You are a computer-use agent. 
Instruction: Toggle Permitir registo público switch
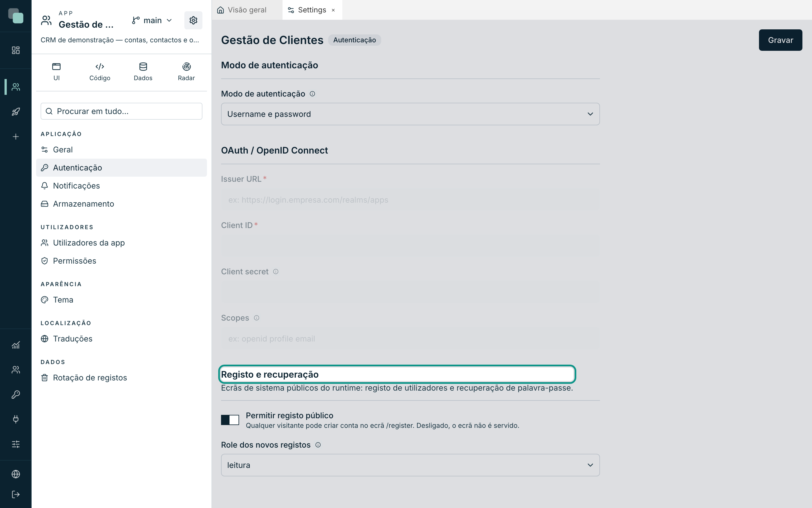click(230, 420)
